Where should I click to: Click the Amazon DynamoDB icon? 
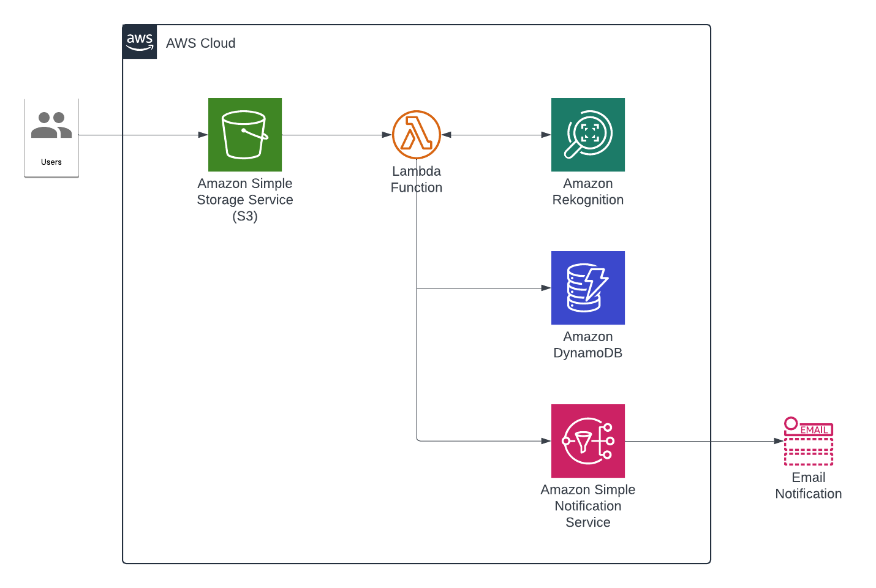[588, 288]
